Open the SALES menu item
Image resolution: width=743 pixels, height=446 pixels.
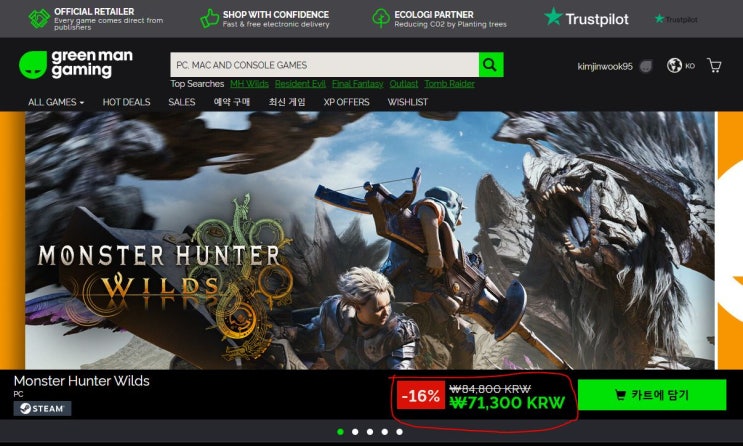click(x=181, y=102)
